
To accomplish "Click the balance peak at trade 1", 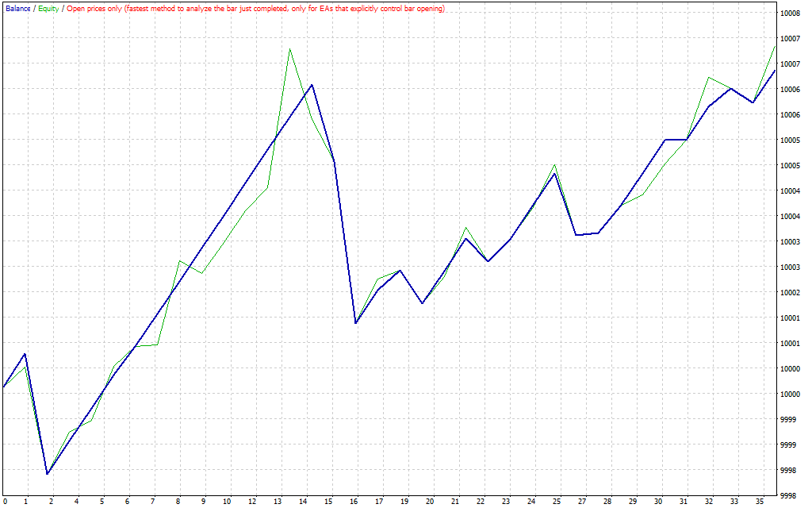I will click(x=25, y=354).
